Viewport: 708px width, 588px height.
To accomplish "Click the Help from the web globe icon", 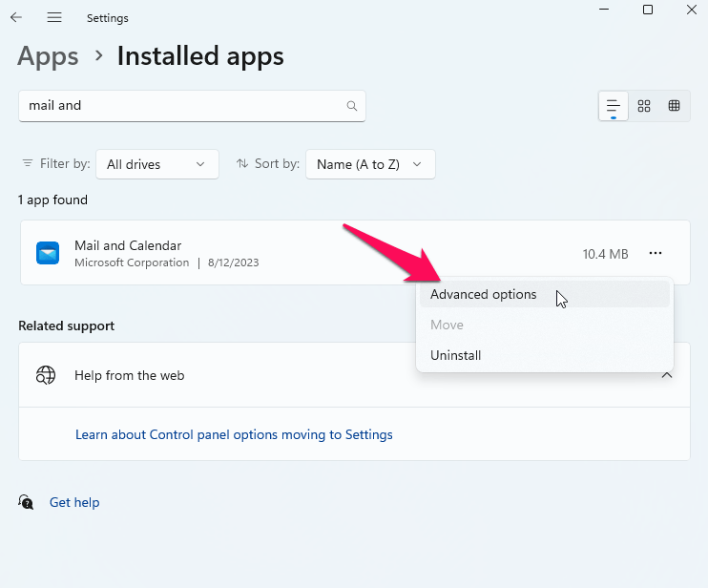I will [x=46, y=375].
